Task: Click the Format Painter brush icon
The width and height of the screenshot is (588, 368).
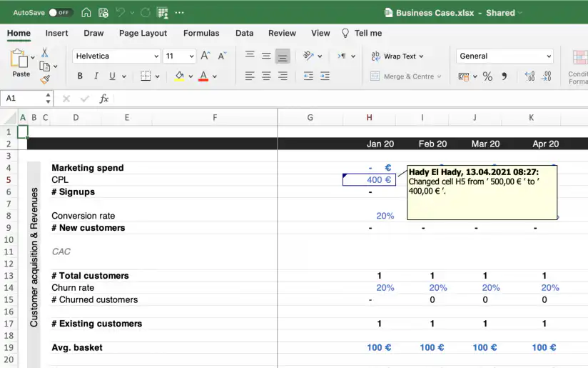Action: coord(45,79)
